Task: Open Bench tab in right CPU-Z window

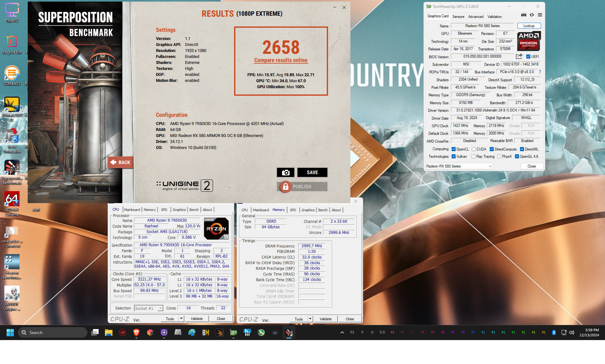Action: pos(323,210)
